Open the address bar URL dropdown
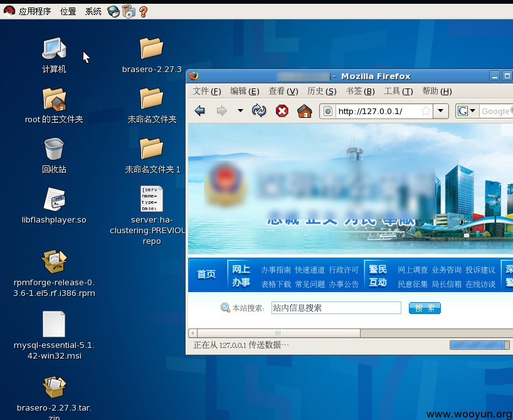Image resolution: width=513 pixels, height=420 pixels. [441, 111]
